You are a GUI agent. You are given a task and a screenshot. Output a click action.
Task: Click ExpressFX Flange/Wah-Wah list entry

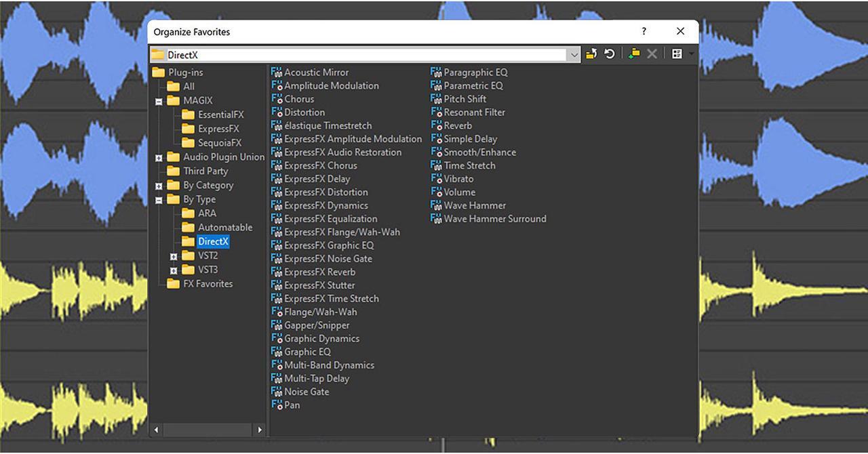[x=336, y=232]
